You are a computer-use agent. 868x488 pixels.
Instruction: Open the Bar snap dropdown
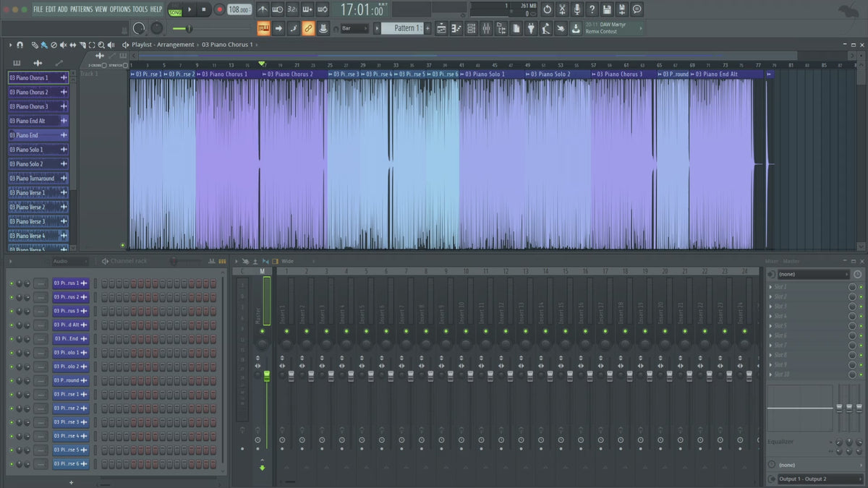coord(354,28)
